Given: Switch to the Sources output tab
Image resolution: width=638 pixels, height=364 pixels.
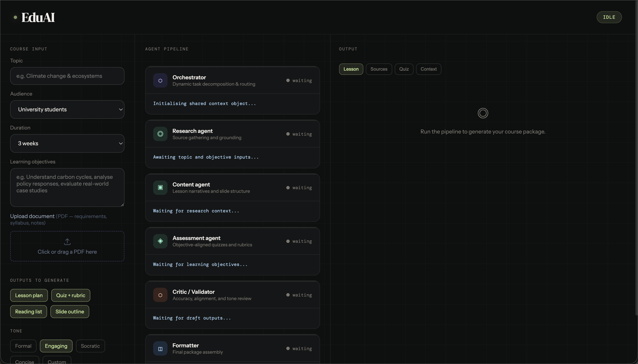Looking at the screenshot, I should [379, 69].
